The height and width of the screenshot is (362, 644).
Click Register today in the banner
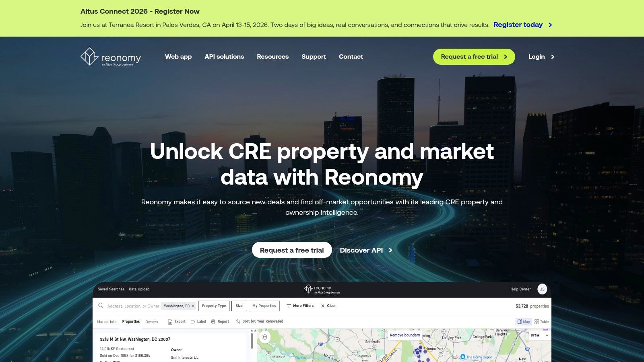pyautogui.click(x=518, y=25)
